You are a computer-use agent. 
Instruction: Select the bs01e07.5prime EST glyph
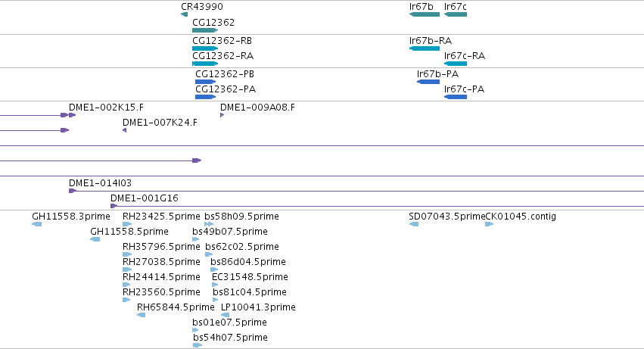(195, 331)
